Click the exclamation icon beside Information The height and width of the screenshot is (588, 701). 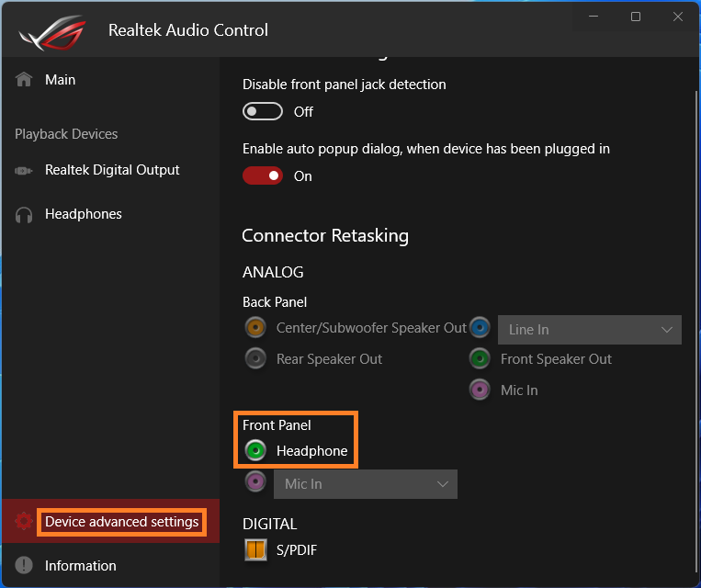pyautogui.click(x=24, y=565)
